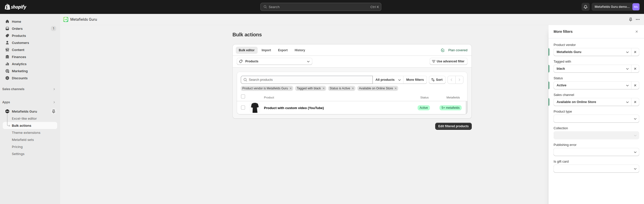644x204 pixels.
Task: Switch to the Import tab
Action: [x=266, y=50]
